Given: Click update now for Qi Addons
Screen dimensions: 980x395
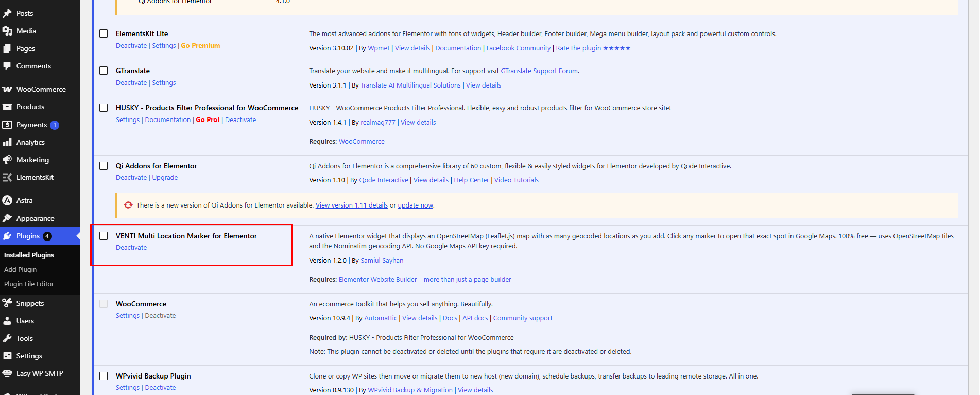Looking at the screenshot, I should click(x=415, y=205).
